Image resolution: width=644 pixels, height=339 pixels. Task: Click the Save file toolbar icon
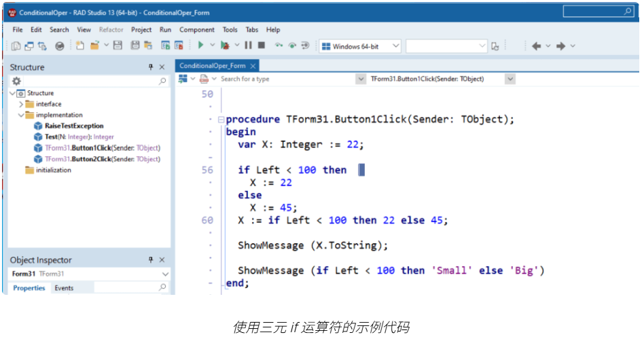pos(117,46)
